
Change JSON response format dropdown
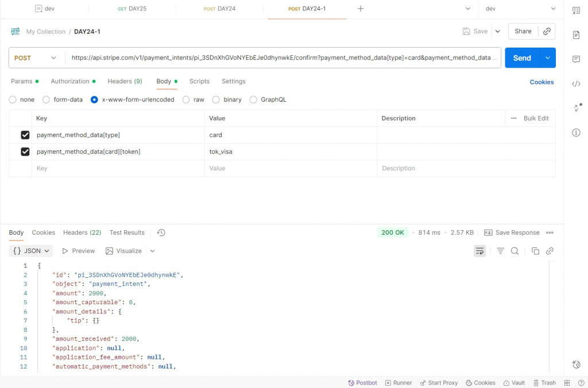point(31,251)
